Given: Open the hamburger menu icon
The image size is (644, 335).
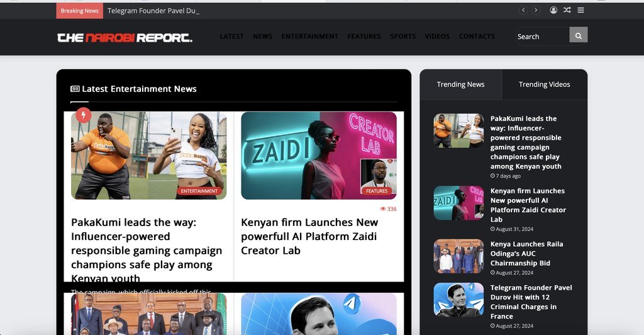Looking at the screenshot, I should 580,10.
